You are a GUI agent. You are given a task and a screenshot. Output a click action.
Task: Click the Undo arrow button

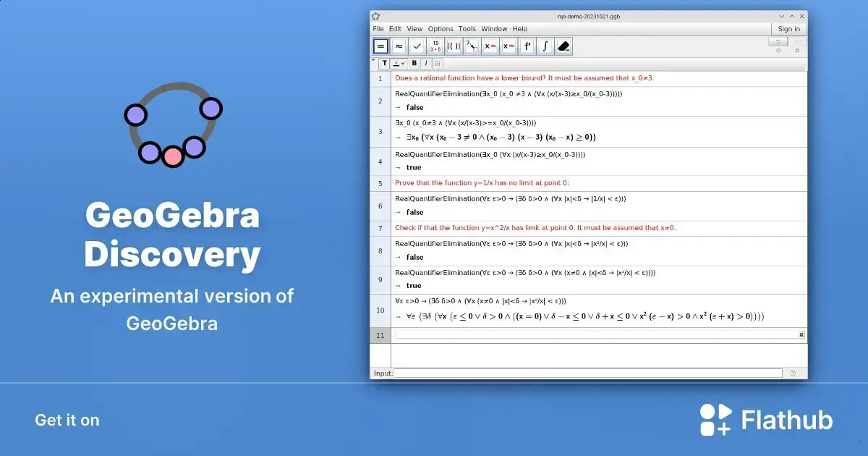click(778, 41)
